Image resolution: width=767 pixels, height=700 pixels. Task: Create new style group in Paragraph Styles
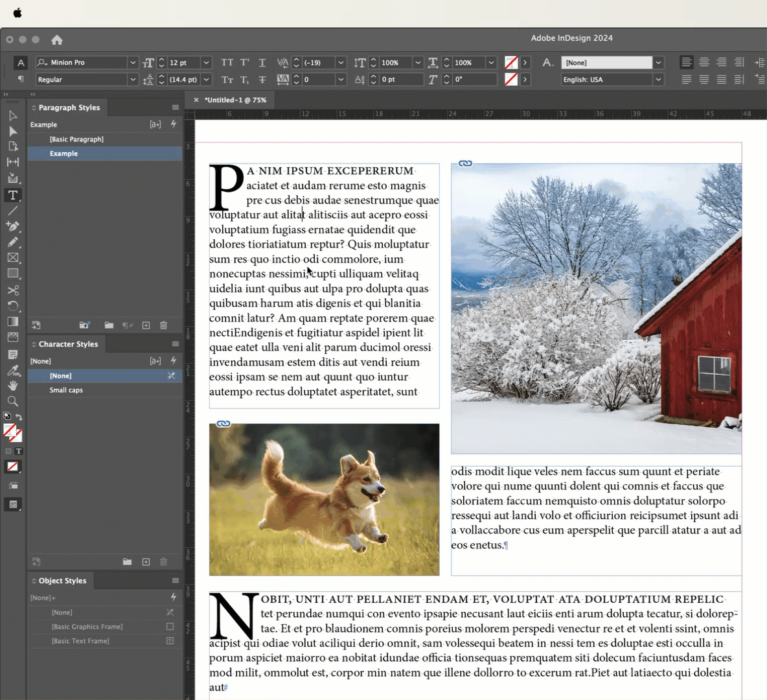109,325
